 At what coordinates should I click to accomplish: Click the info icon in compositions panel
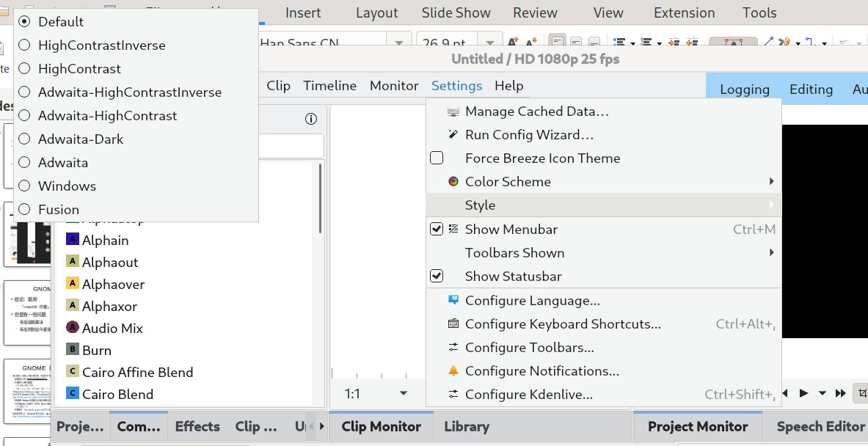311,119
